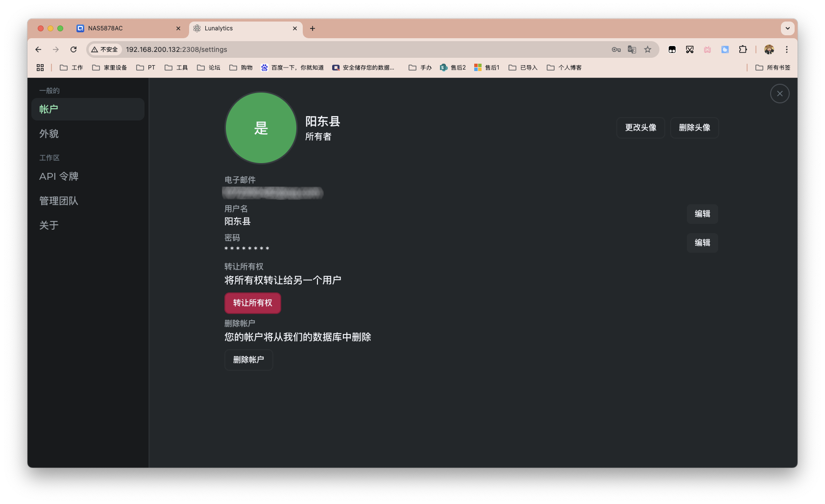Open the tab search chevron
Viewport: 825px width, 504px height.
[x=787, y=28]
